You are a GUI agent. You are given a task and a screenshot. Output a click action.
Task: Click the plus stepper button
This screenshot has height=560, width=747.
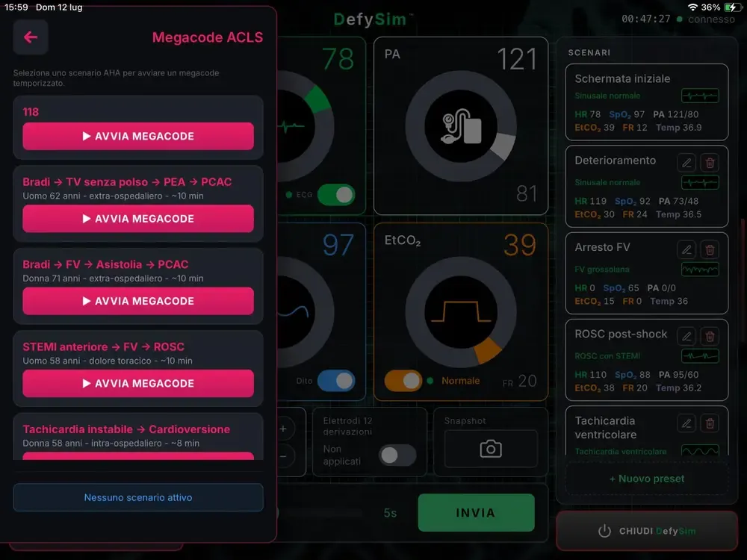click(x=283, y=429)
